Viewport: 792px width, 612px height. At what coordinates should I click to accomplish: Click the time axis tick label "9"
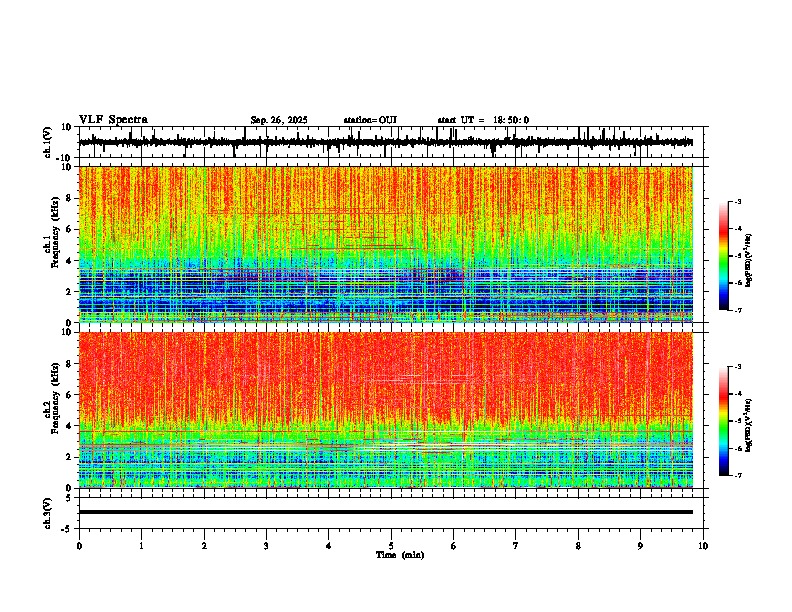[640, 546]
